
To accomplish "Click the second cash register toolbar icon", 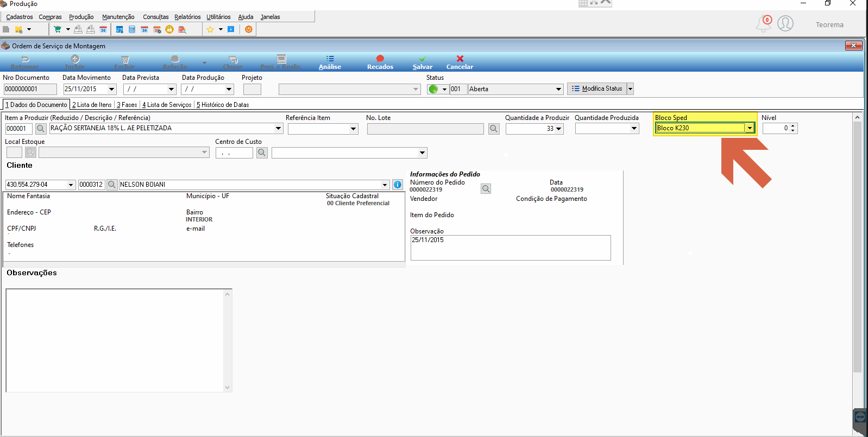I will click(91, 29).
